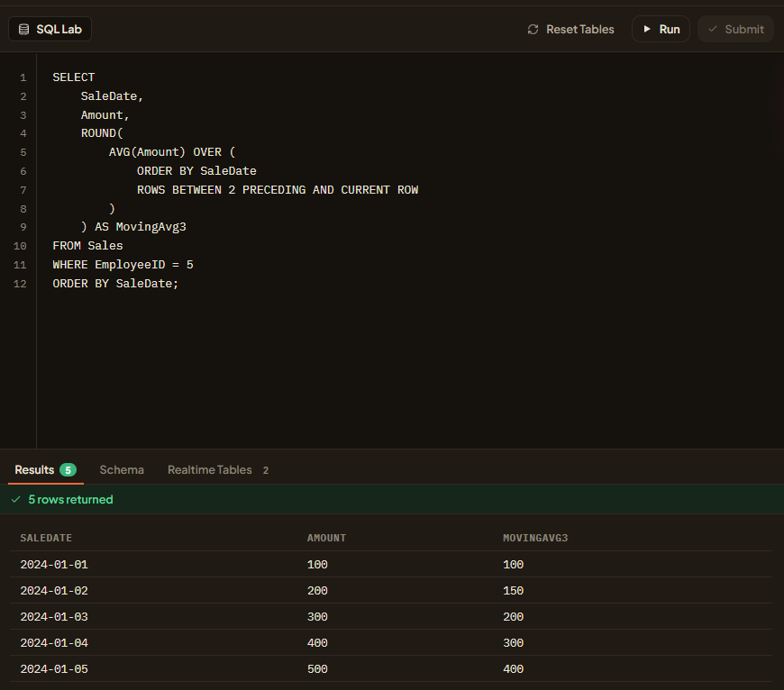Select the 2024-01-05 date cell

54,669
